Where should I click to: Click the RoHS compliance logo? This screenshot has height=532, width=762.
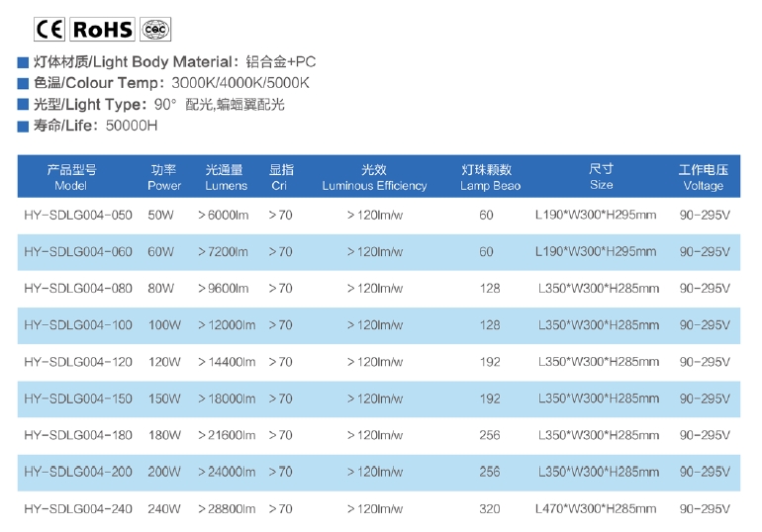pyautogui.click(x=102, y=30)
